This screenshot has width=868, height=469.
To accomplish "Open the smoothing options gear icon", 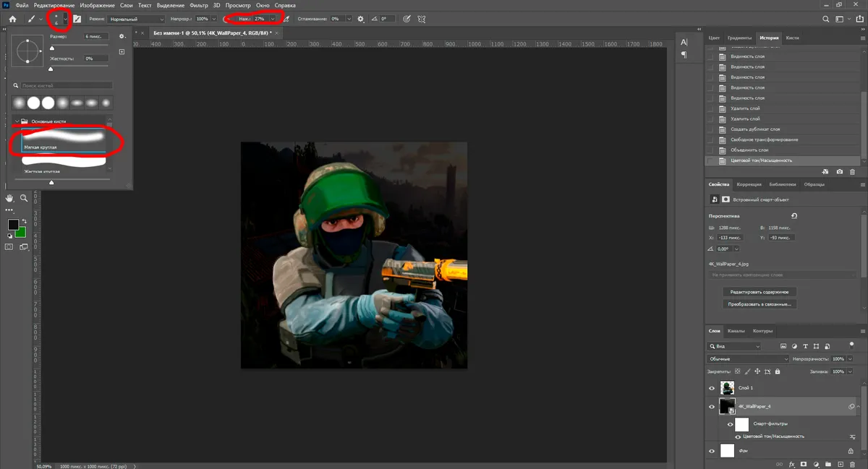I will pyautogui.click(x=361, y=19).
